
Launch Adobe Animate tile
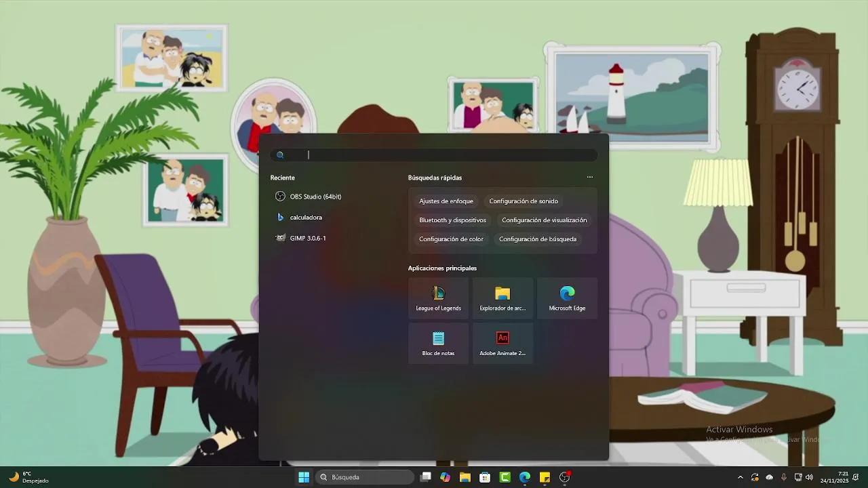pyautogui.click(x=502, y=343)
